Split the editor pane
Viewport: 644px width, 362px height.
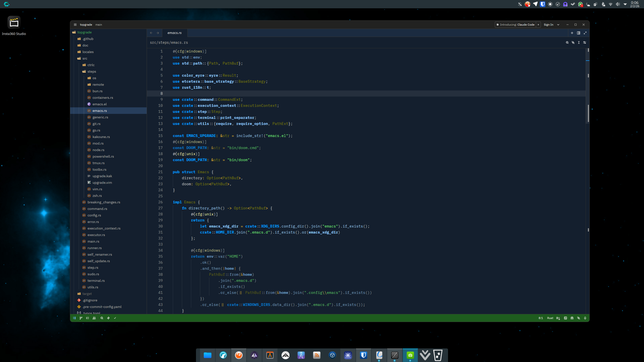coord(579,33)
